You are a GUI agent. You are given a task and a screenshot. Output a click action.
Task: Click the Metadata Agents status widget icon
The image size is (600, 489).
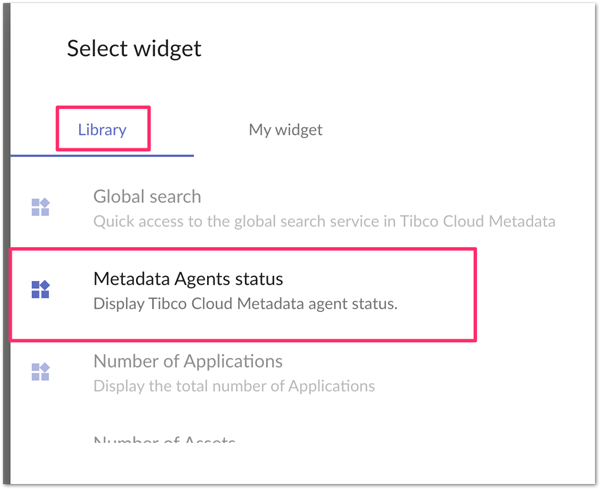pyautogui.click(x=40, y=290)
